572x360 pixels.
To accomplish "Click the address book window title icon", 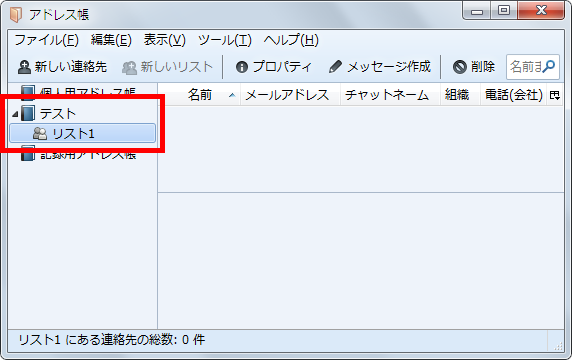I will click(16, 15).
